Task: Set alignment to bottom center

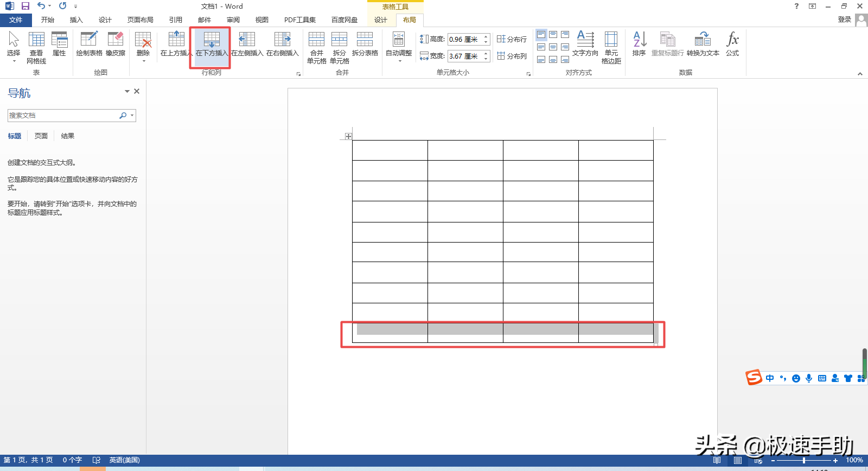Action: [x=553, y=59]
